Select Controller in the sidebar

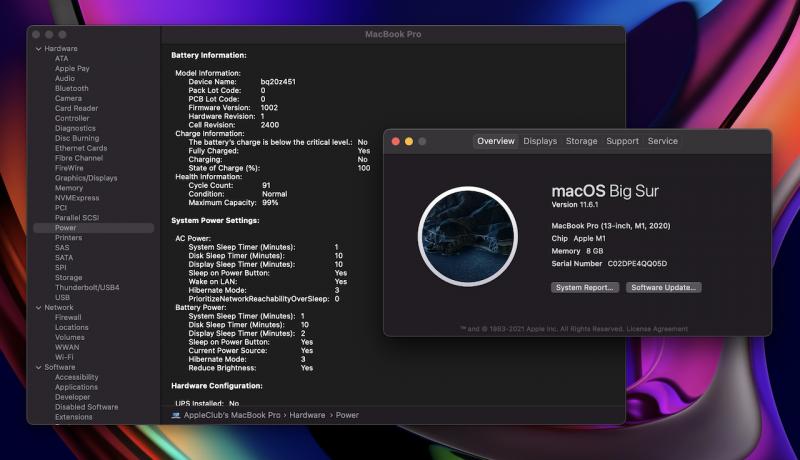point(72,118)
